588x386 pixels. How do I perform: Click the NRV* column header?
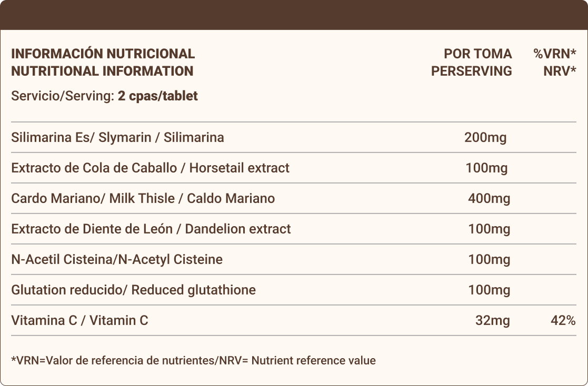coord(560,71)
